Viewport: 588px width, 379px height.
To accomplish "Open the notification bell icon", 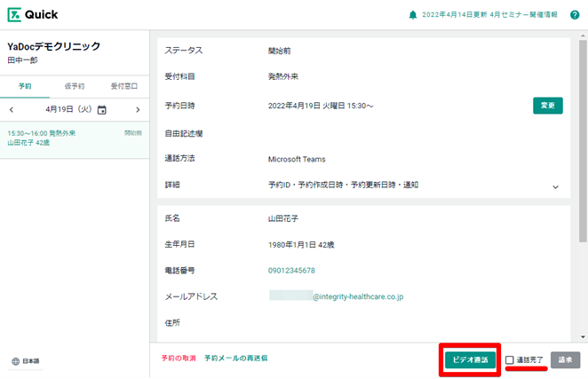I will click(412, 15).
